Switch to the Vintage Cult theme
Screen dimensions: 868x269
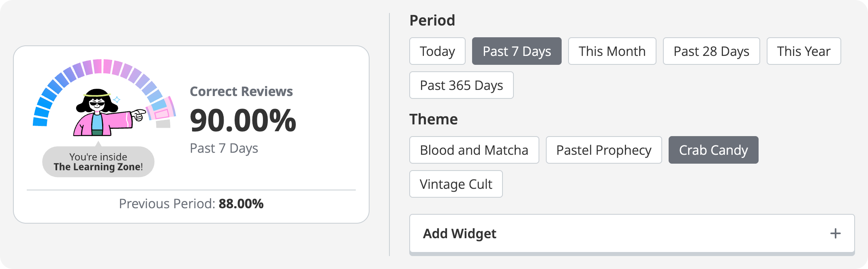(456, 184)
